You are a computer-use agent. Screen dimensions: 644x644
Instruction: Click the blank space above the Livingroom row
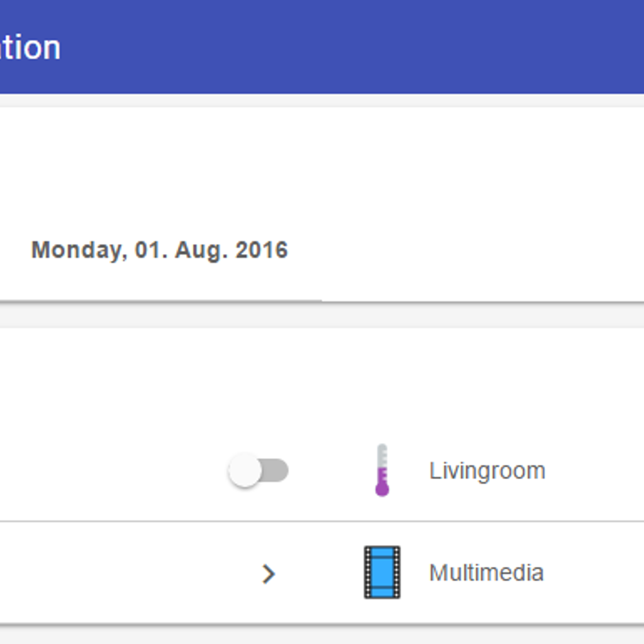[x=322, y=375]
